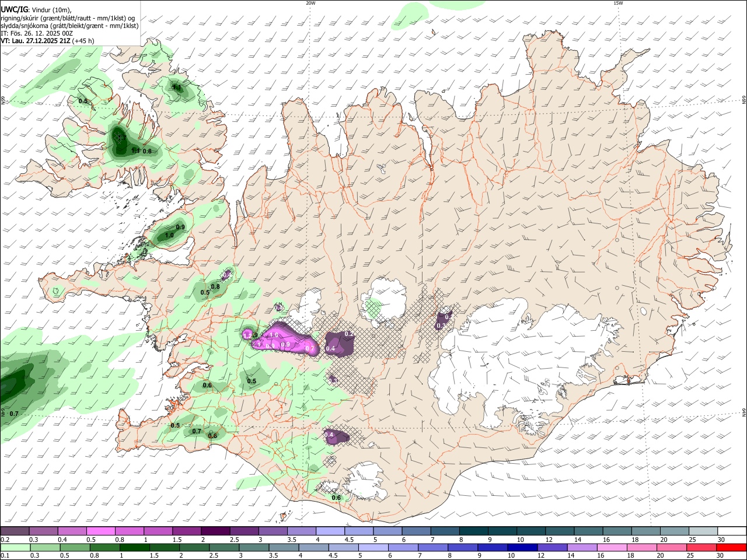Screen dimensions: 747x560
Task: Pick the lower legend's 30 bright red swatch
Action: [731, 548]
